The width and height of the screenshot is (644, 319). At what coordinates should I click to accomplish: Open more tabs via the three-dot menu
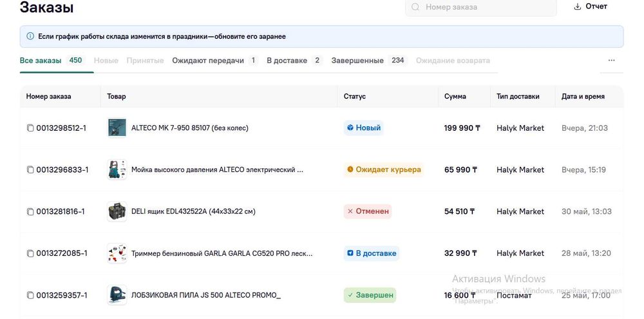pyautogui.click(x=612, y=61)
